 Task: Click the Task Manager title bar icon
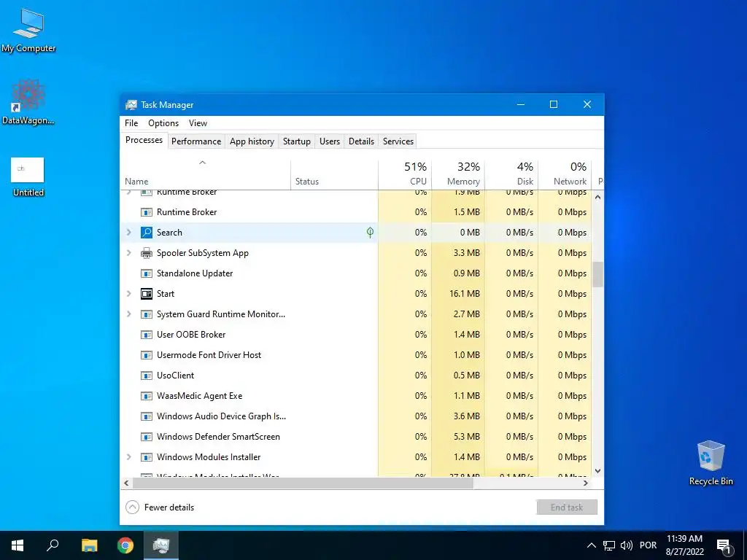pos(131,105)
